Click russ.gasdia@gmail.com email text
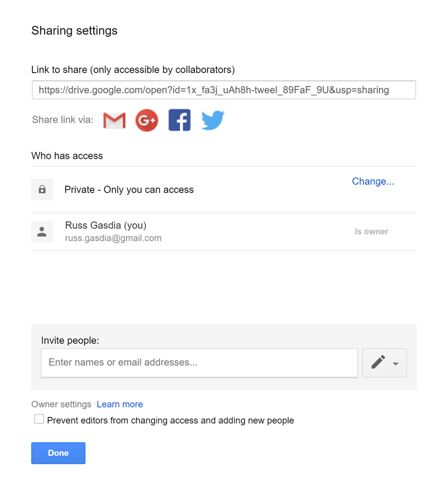 113,238
